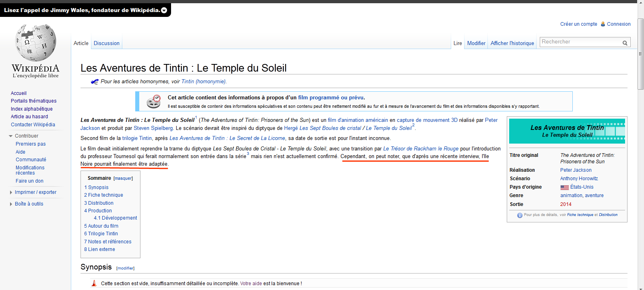The width and height of the screenshot is (644, 290).
Task: Follow the Peter Jackson infobox link
Action: pyautogui.click(x=576, y=170)
